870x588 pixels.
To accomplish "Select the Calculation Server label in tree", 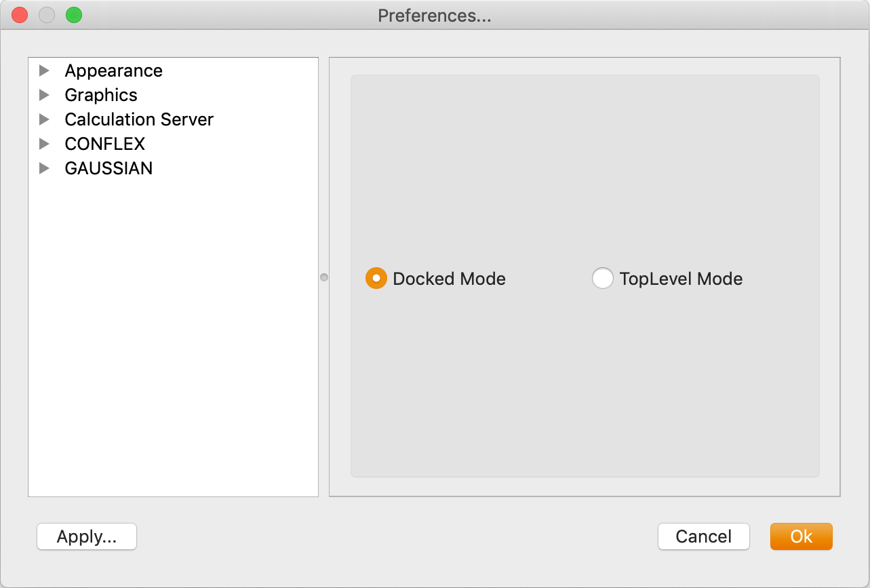I will tap(139, 119).
